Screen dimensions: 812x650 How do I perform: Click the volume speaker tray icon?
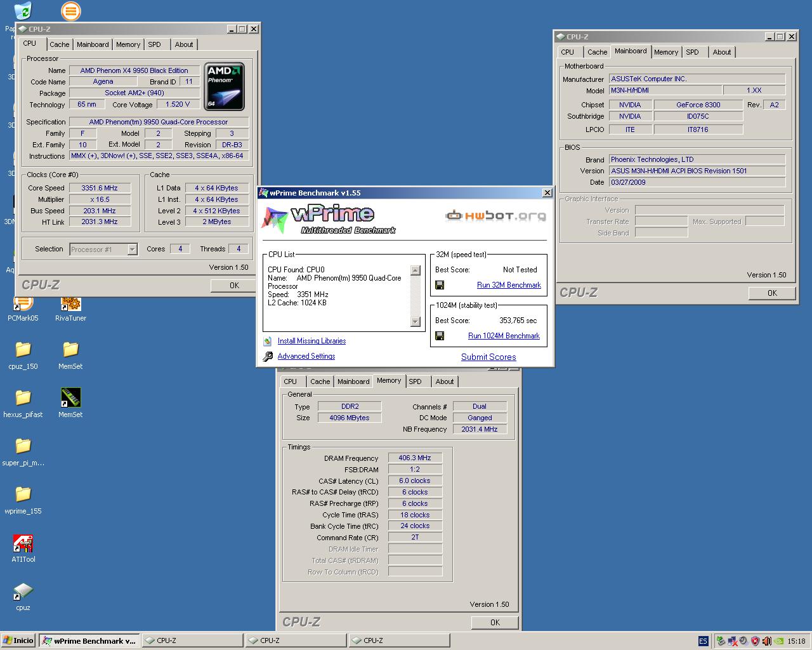tap(766, 641)
